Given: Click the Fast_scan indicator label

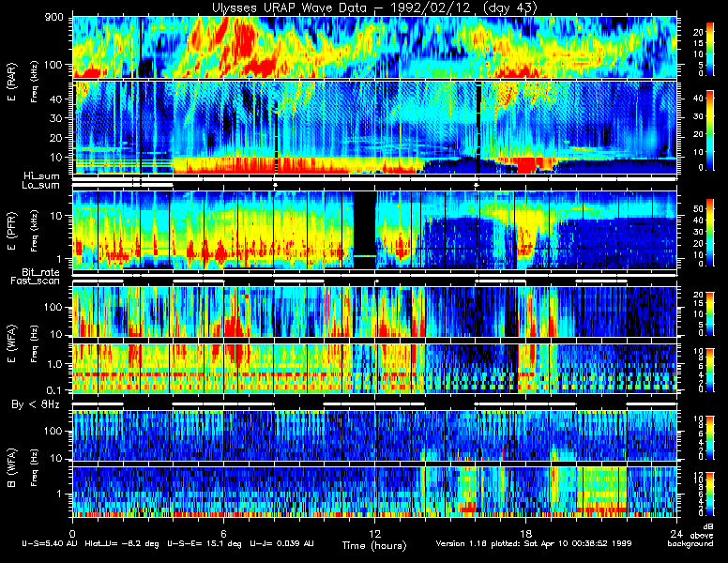Looking at the screenshot, I should (38, 281).
